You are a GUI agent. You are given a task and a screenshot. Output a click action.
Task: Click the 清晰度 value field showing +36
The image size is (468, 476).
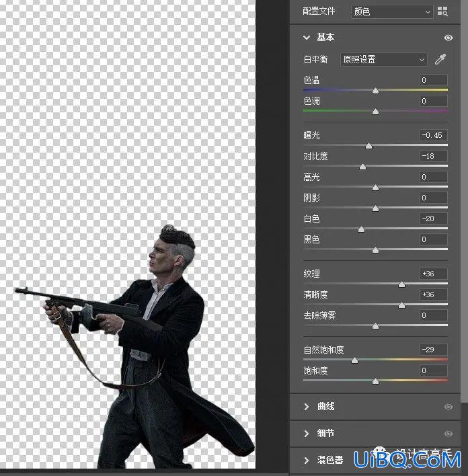tap(434, 294)
